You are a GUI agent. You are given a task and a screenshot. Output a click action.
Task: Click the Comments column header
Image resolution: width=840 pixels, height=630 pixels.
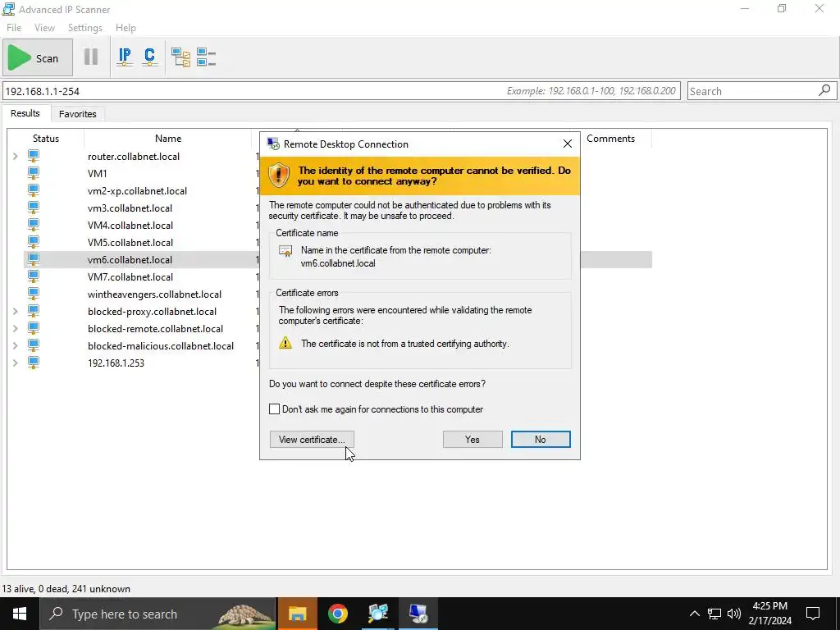(x=610, y=138)
